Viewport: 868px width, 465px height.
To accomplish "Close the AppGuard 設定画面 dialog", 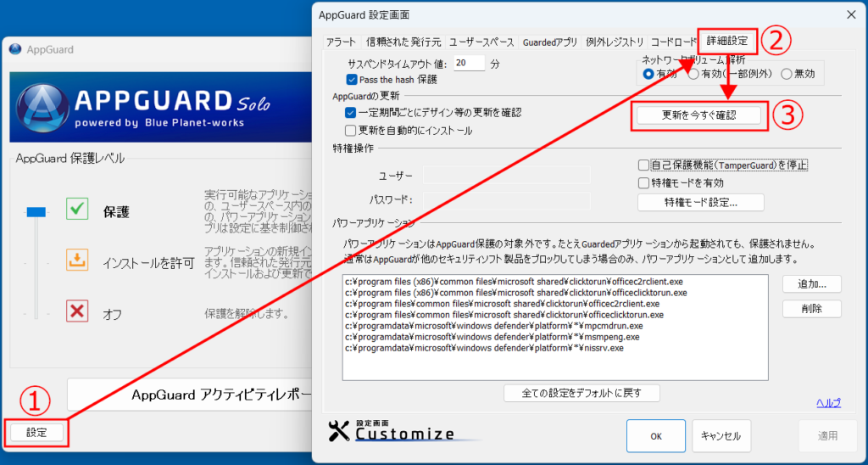I will (x=850, y=14).
